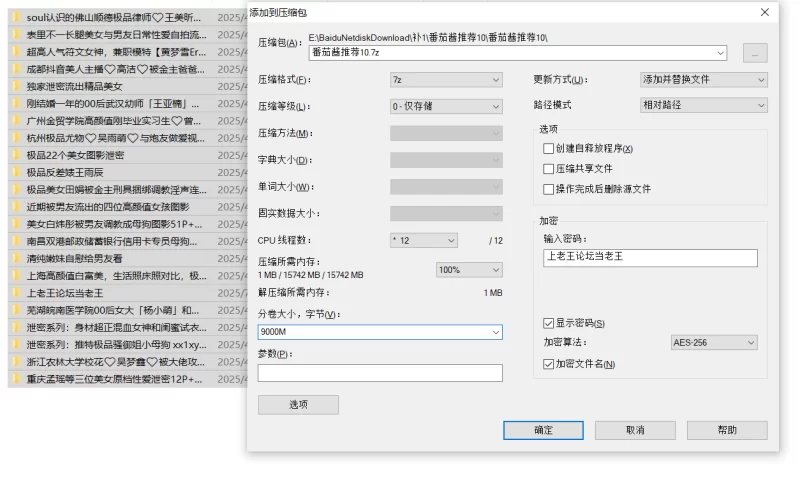Open the 压缩格式 dropdown showing 7z

(446, 80)
